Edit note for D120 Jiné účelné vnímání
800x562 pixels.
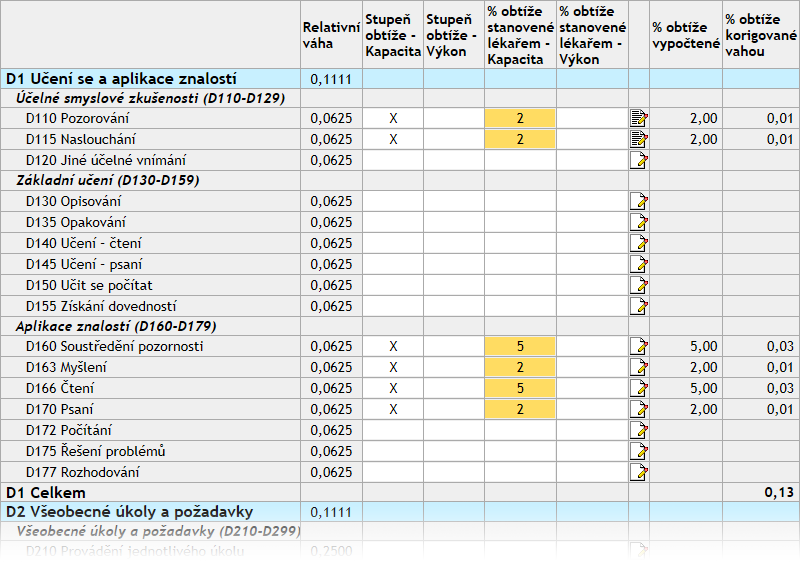click(x=639, y=160)
